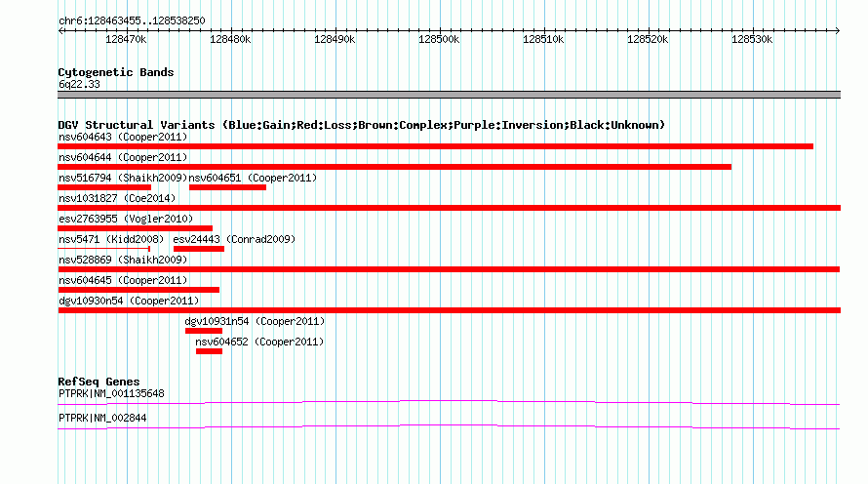Viewport: 868px width, 484px height.
Task: Click the Cytogenetic Bands track title
Action: point(116,72)
